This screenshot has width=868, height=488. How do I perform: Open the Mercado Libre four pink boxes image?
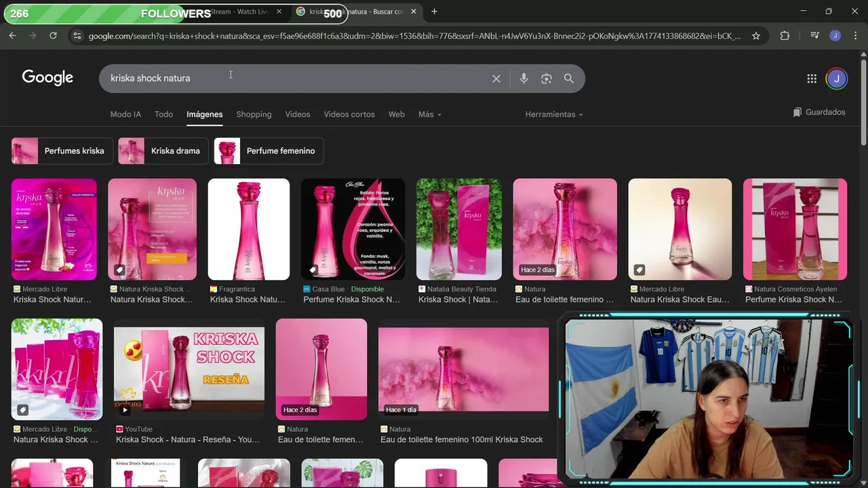click(57, 369)
